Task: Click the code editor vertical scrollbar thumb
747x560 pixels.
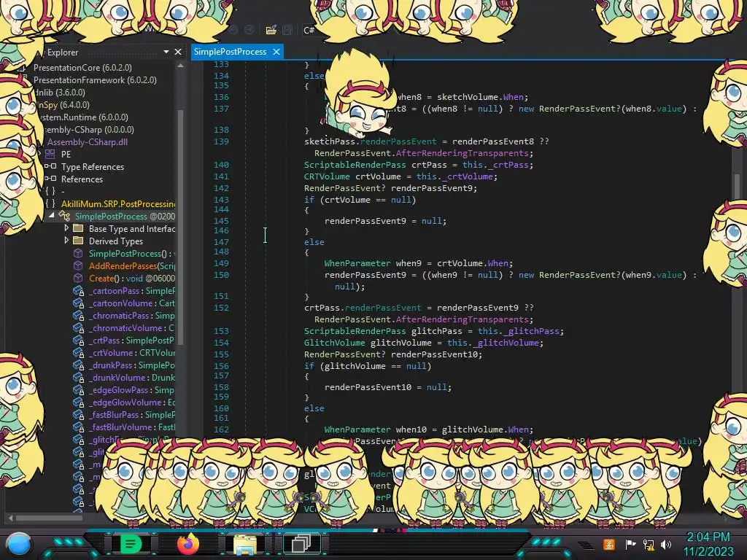Action: click(x=737, y=186)
